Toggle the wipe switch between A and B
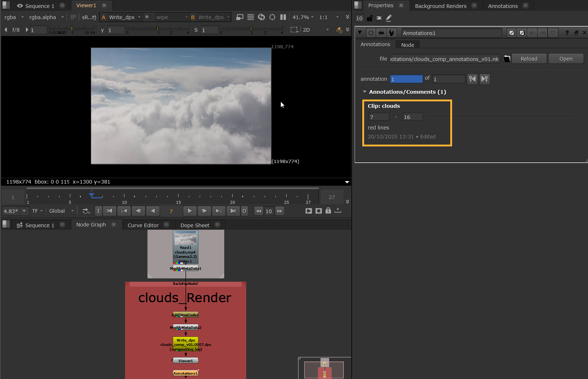Image resolution: width=588 pixels, height=379 pixels. pyautogui.click(x=148, y=17)
